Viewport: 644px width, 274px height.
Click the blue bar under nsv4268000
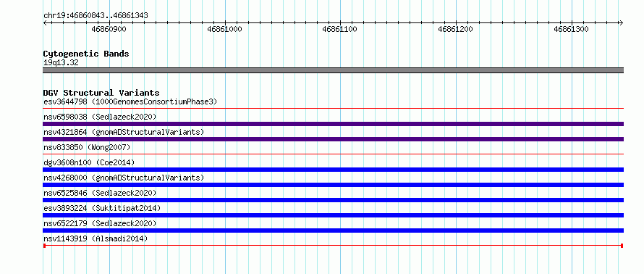(x=334, y=185)
